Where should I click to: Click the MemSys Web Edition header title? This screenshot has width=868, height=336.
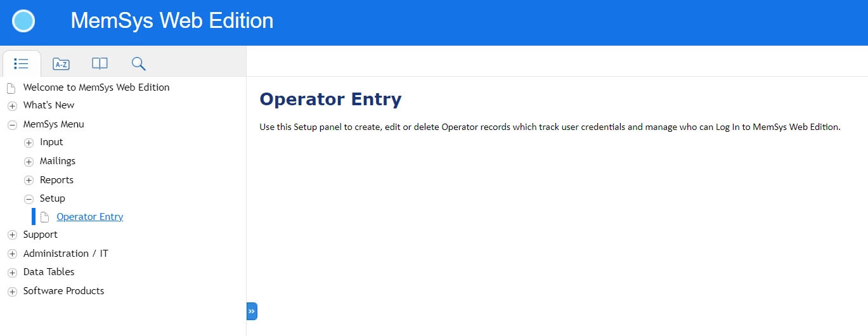[x=172, y=20]
